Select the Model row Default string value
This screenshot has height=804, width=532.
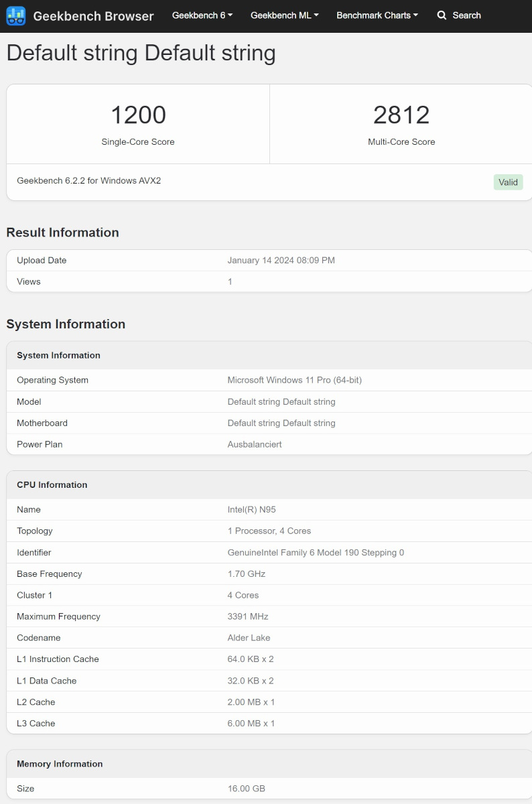coord(281,402)
